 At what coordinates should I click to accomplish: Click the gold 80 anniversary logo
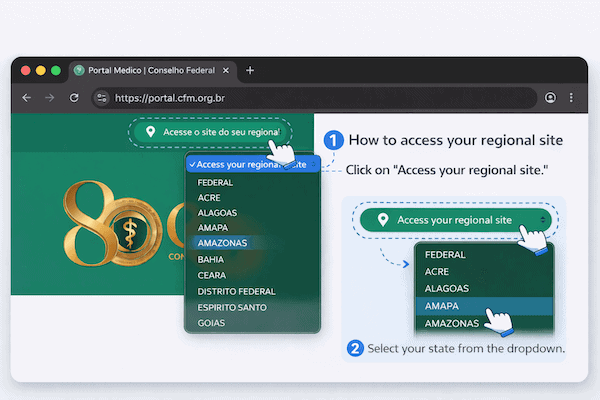113,224
